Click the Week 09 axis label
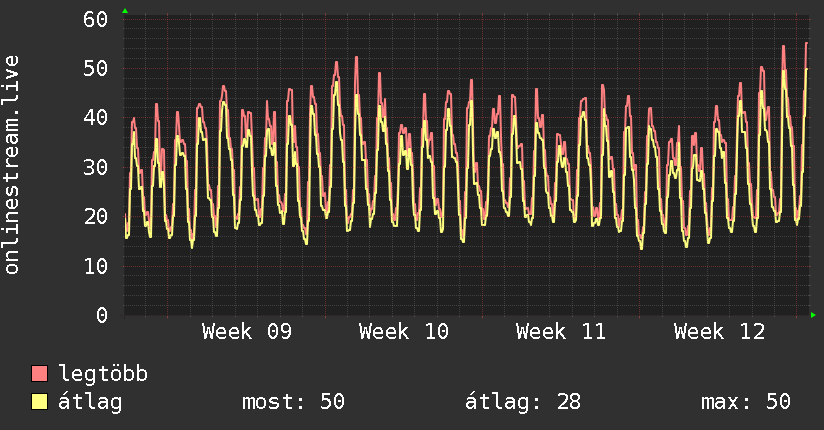Screen dimensions: 824x430 click(246, 331)
